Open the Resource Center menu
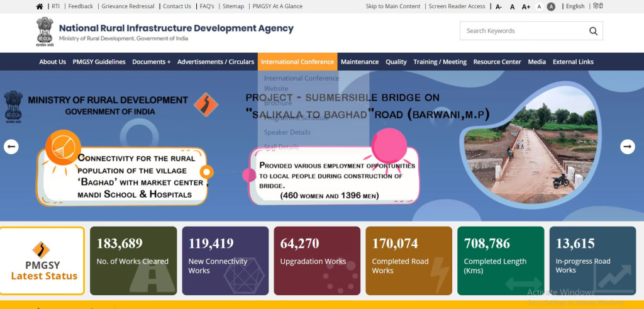The width and height of the screenshot is (644, 309). click(x=497, y=62)
